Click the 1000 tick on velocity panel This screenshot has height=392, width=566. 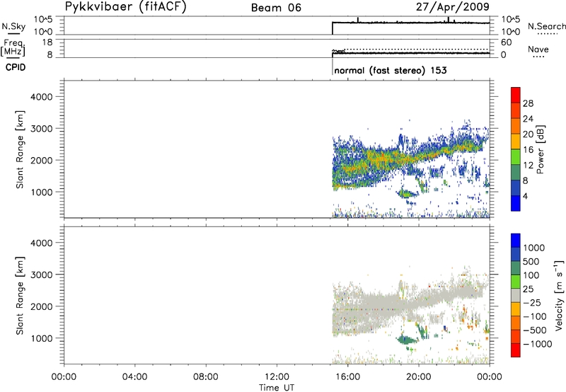coord(41,338)
